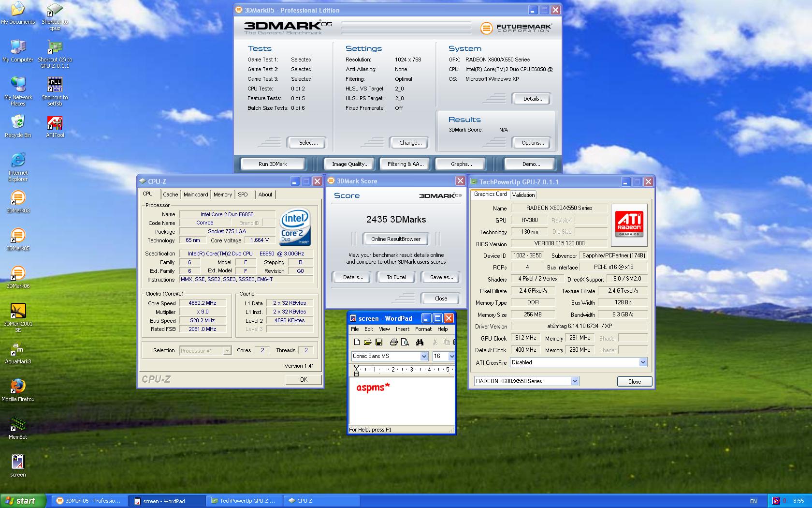Click the Save floppy icon in WordPad
Viewport: 812px width, 508px height.
coord(378,342)
